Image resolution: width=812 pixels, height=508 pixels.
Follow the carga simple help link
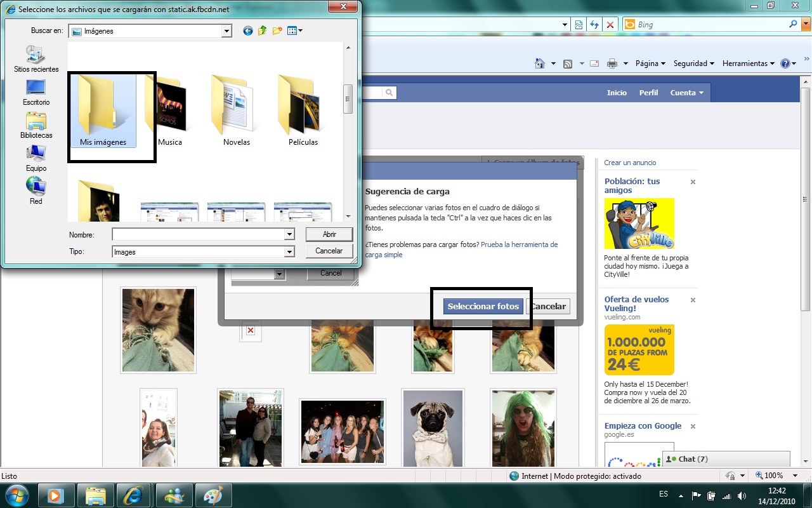tap(383, 255)
